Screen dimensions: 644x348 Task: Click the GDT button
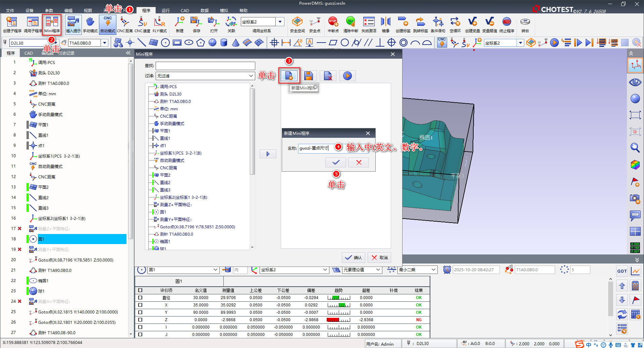tap(622, 271)
